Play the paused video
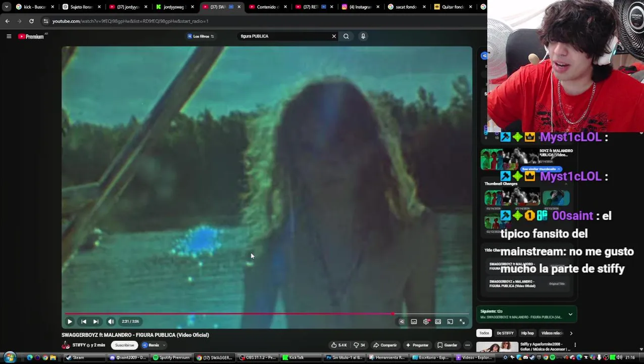The height and width of the screenshot is (364, 644). tap(70, 322)
